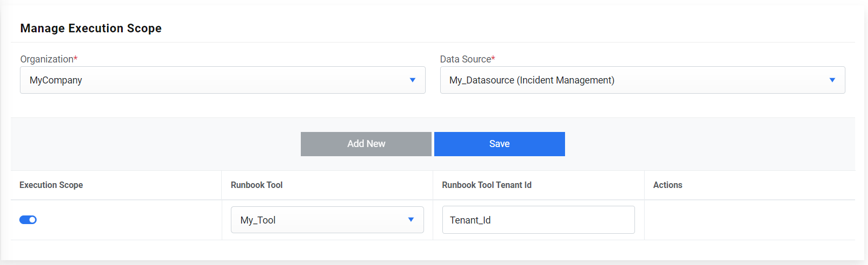Screen dimensions: 868x265
Task: Click the Organization dropdown arrow icon
Action: click(x=412, y=80)
